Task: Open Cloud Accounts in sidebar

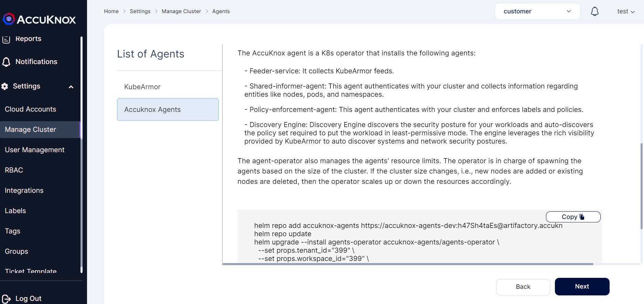Action: [30, 109]
